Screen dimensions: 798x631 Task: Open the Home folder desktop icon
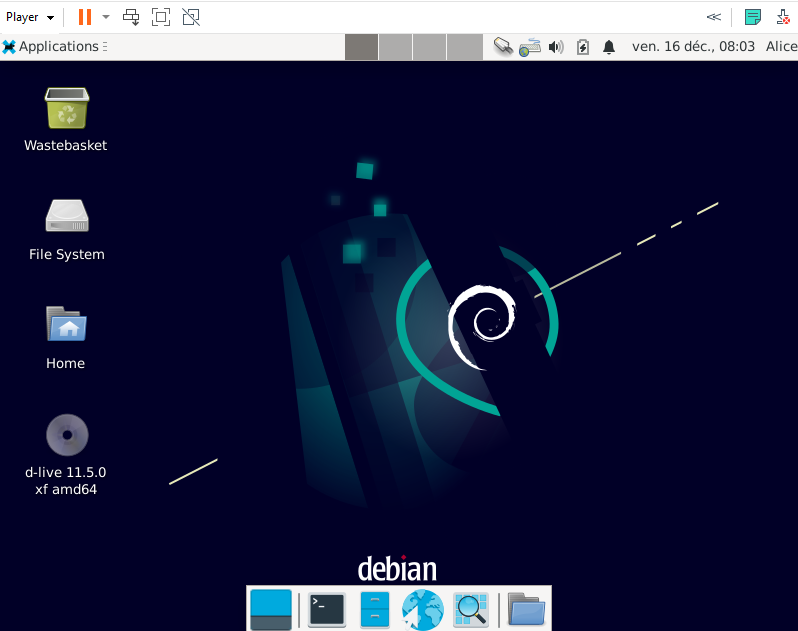(66, 325)
